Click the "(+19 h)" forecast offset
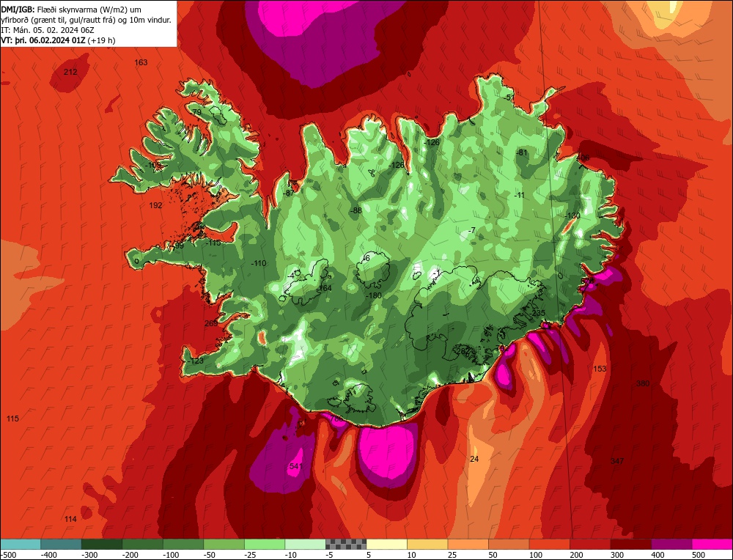 click(x=101, y=40)
